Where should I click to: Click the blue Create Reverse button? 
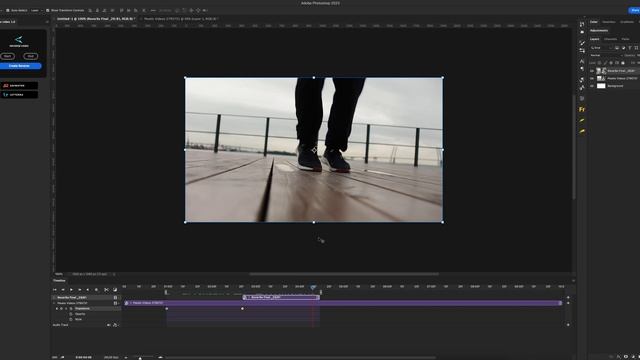pos(19,66)
